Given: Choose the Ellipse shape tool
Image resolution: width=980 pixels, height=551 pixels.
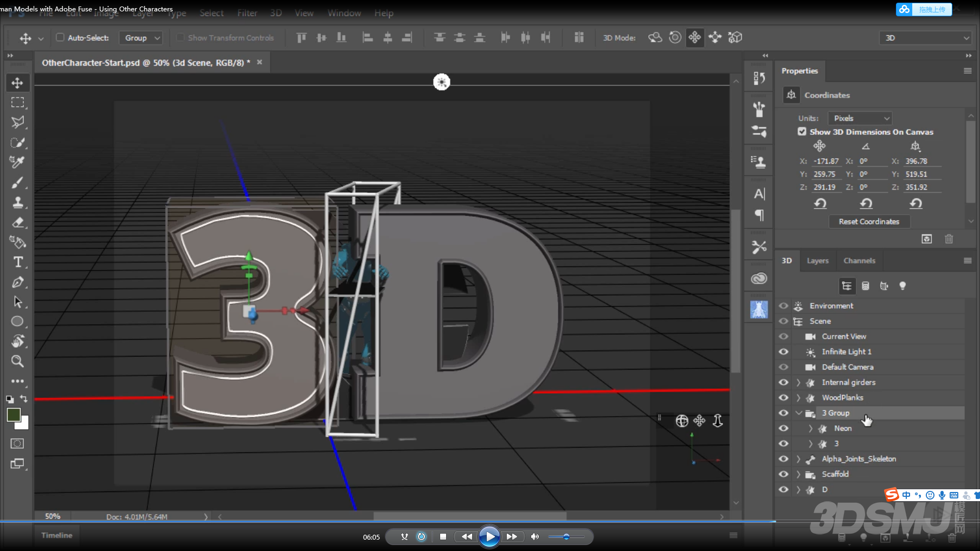Looking at the screenshot, I should (x=17, y=321).
